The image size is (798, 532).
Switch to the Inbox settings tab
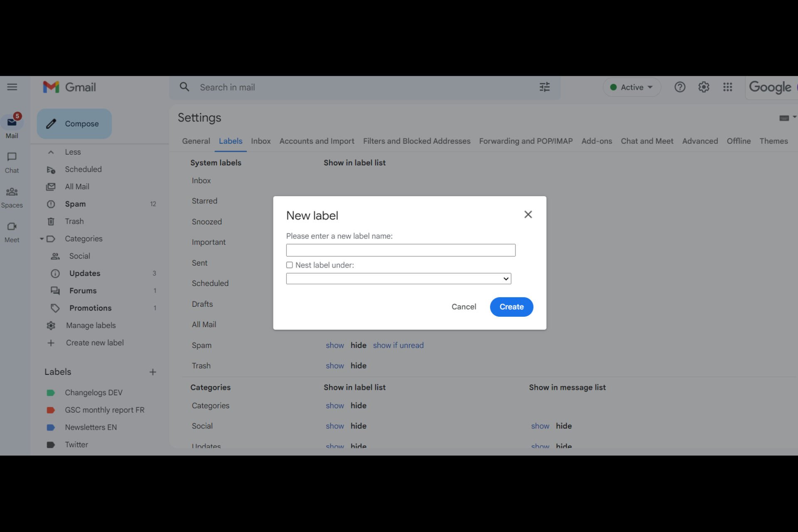[261, 141]
